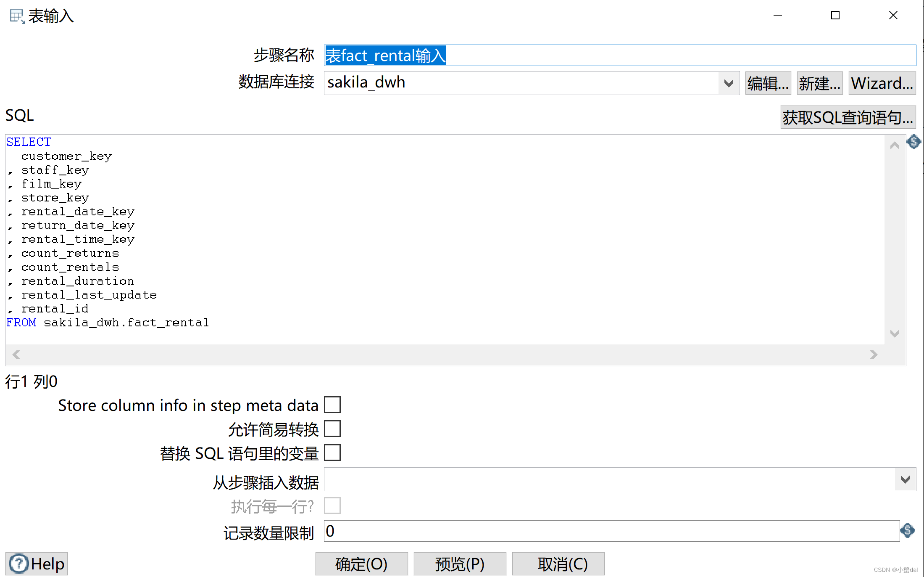Click the 记录数量限制 input field
Screen dimensions: 924x577
coord(611,531)
